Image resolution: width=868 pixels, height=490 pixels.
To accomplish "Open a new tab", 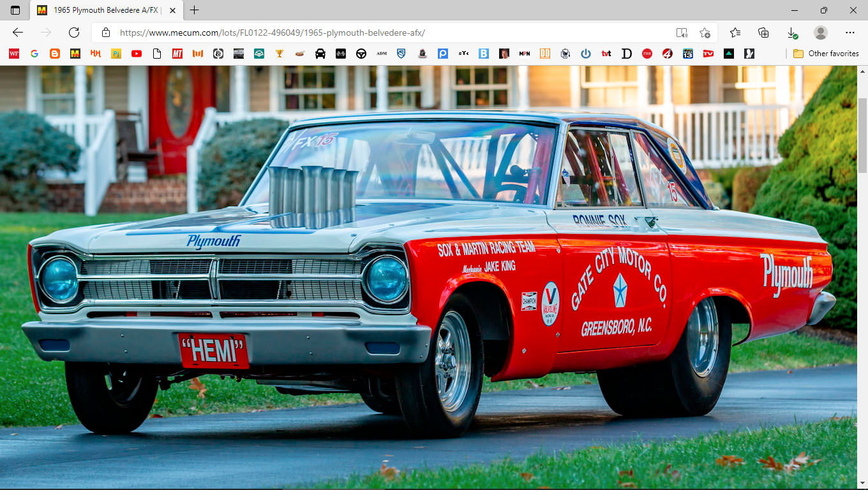I will tap(195, 10).
